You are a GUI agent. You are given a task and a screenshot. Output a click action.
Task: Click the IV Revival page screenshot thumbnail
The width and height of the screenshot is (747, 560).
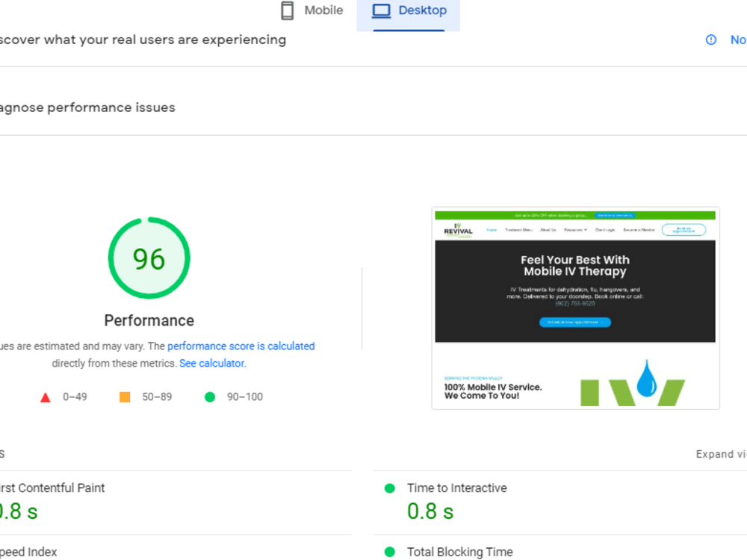[x=575, y=308]
